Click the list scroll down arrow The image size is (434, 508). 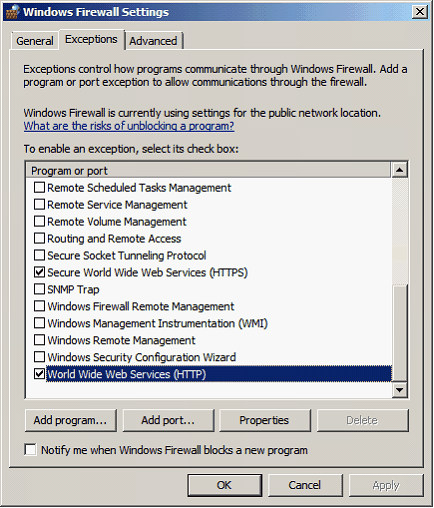click(399, 389)
